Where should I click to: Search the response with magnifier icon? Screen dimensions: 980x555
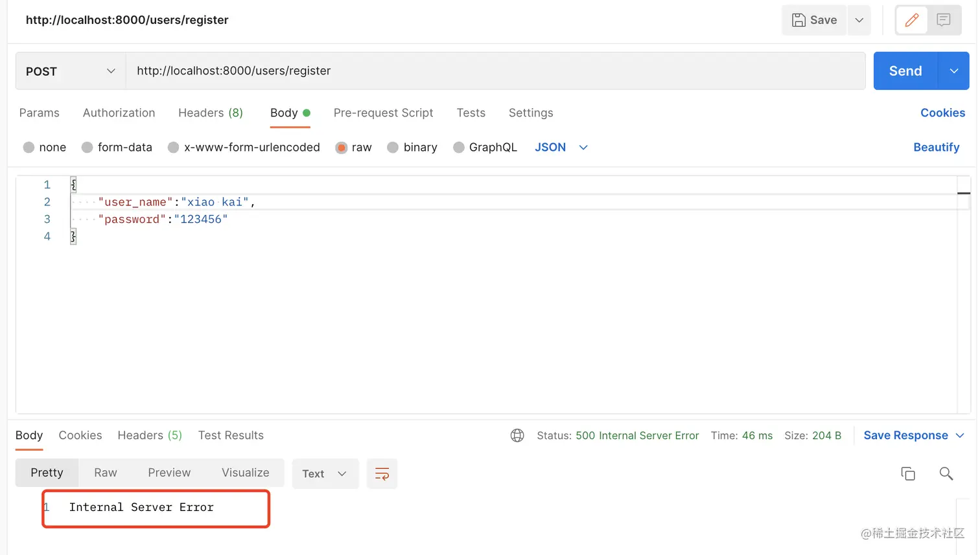[x=946, y=474]
